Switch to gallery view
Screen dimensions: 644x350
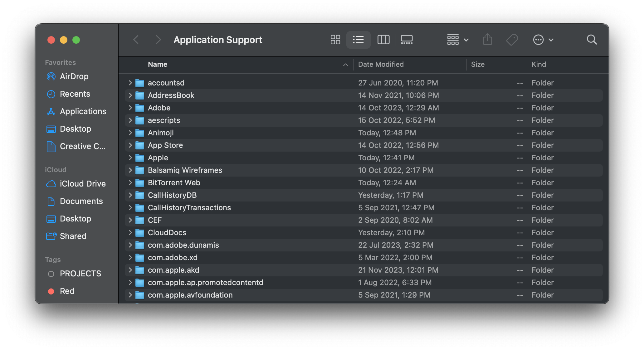[x=407, y=40]
